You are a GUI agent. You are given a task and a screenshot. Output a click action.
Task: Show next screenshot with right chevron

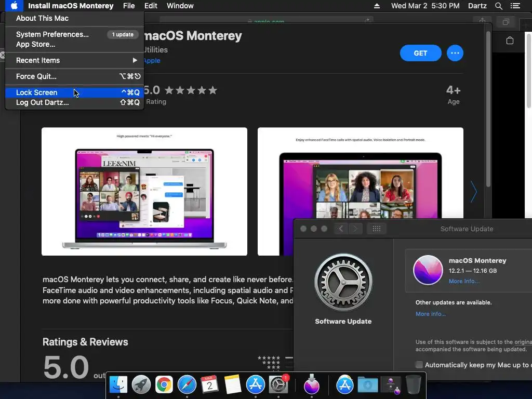point(474,192)
